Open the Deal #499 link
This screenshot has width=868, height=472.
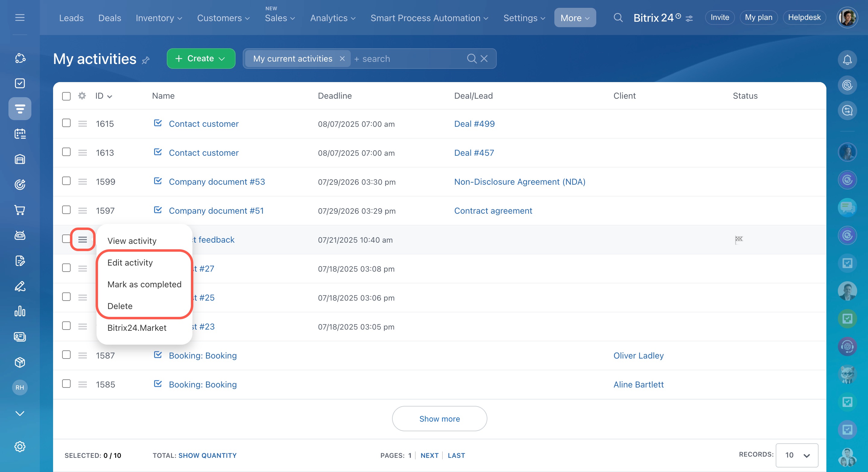[474, 124]
